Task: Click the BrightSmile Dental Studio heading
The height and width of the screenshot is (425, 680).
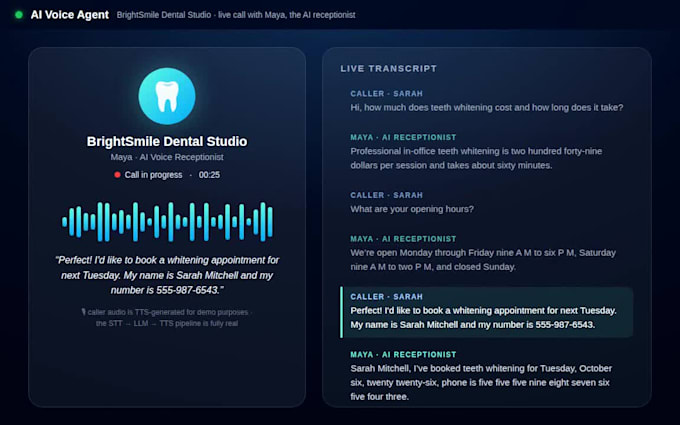Action: point(167,141)
